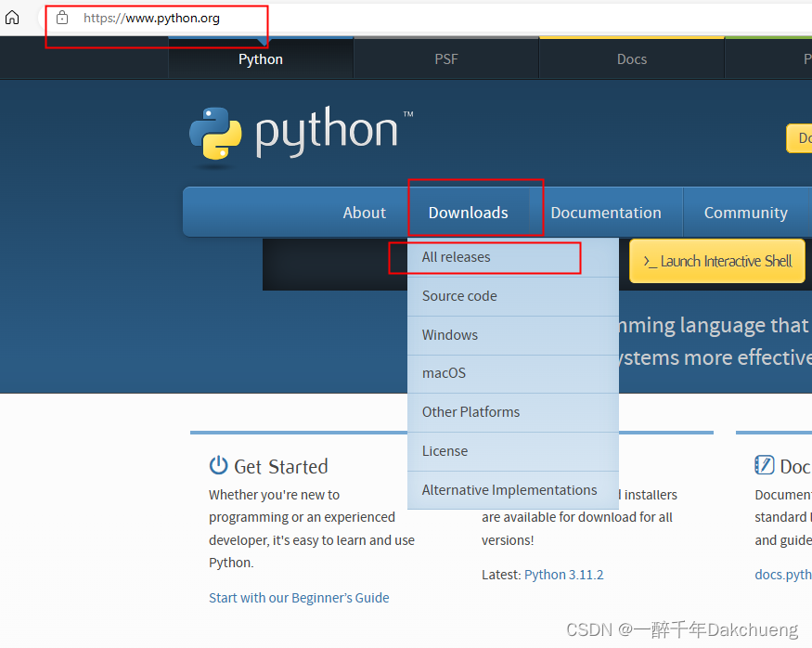Switch to the Docs top tab
The image size is (812, 648).
pos(632,58)
